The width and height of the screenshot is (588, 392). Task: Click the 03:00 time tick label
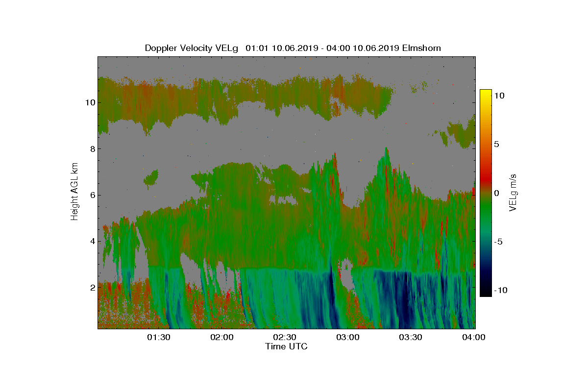tap(349, 338)
